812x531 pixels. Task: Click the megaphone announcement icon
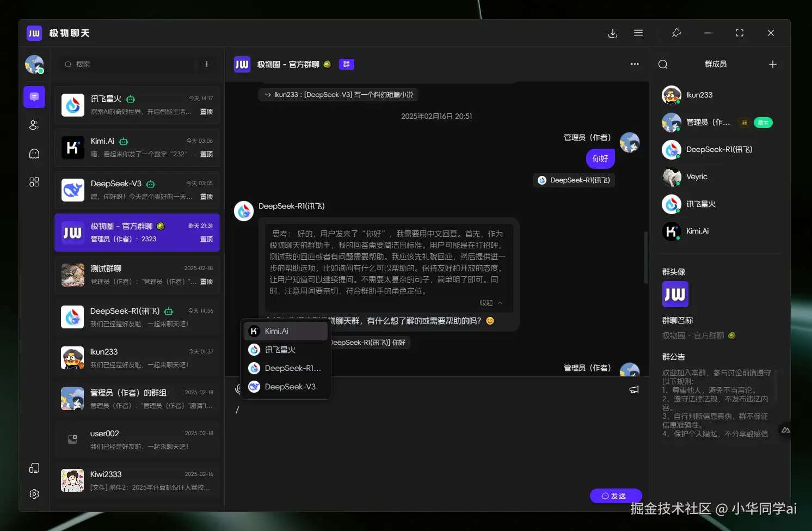tap(634, 390)
